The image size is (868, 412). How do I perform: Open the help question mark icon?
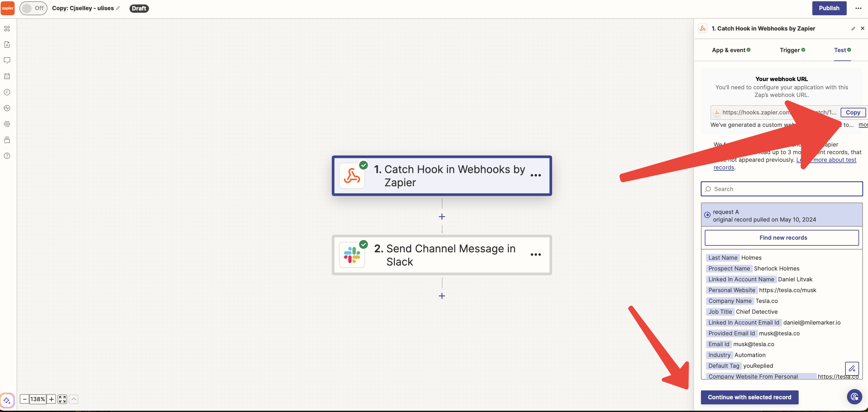(x=7, y=156)
